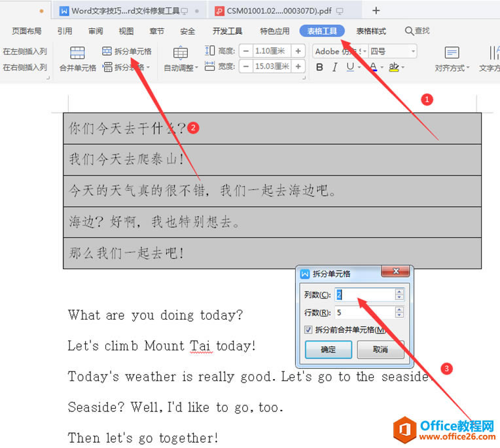Increase height with the plus button
Image resolution: width=500 pixels, height=448 pixels.
coord(298,51)
